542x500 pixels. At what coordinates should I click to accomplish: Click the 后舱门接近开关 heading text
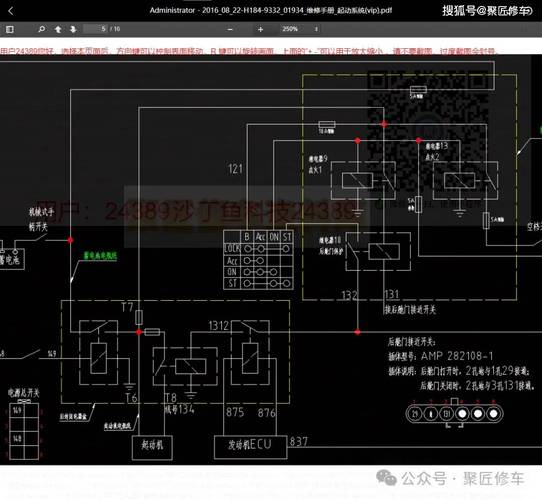(x=411, y=342)
